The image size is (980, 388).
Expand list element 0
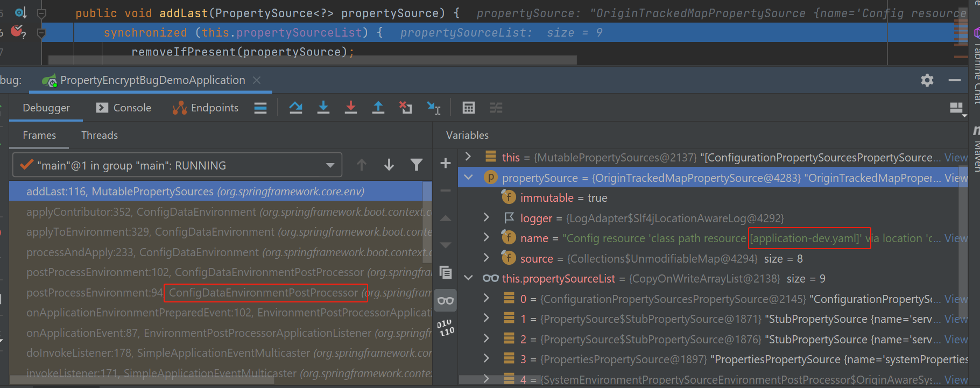click(x=487, y=298)
